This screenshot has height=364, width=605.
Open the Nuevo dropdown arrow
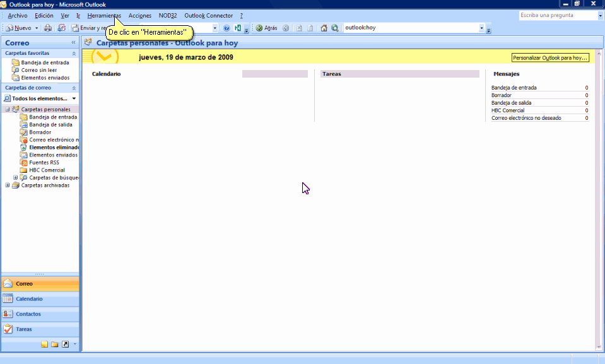pyautogui.click(x=37, y=28)
